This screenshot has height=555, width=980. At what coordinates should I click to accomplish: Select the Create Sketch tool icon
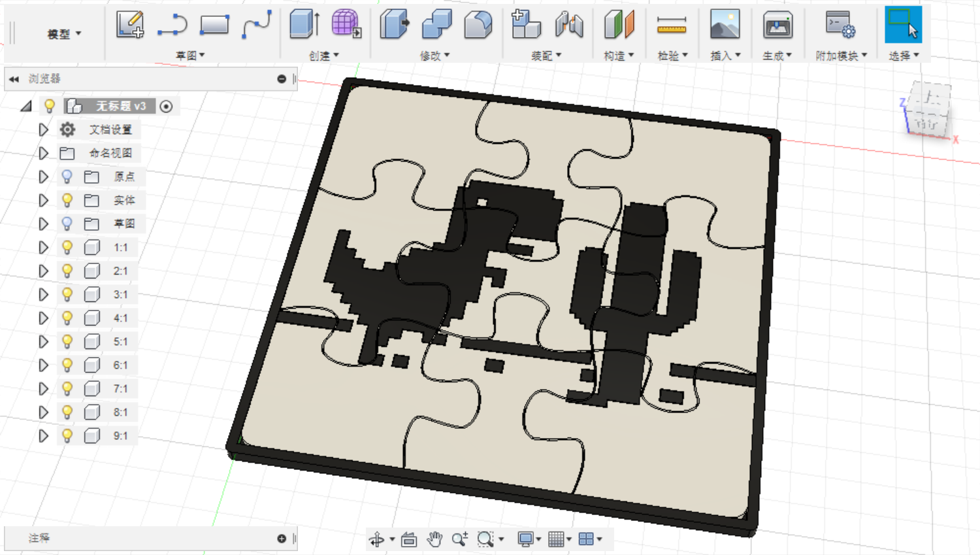pyautogui.click(x=130, y=25)
